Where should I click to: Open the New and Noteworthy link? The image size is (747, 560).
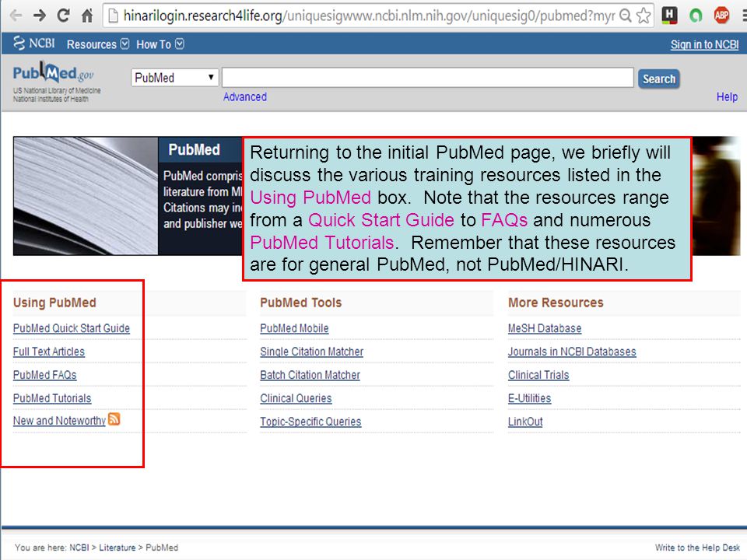click(59, 421)
